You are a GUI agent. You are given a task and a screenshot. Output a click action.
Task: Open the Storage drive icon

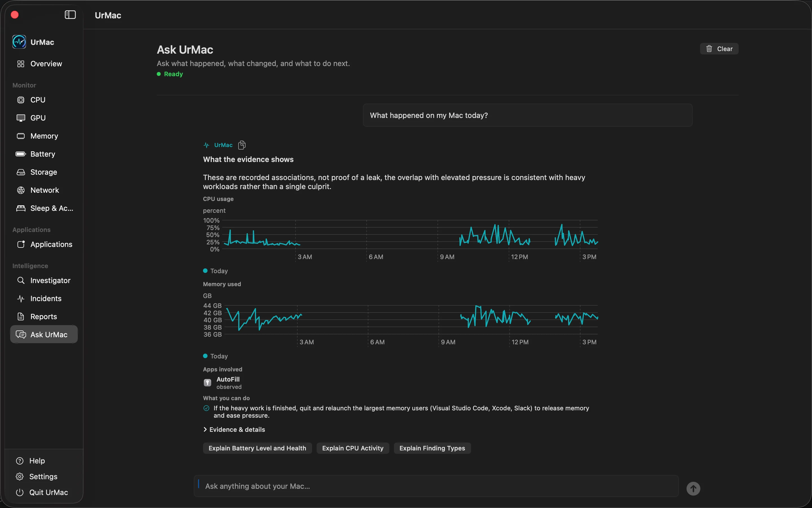[21, 172]
